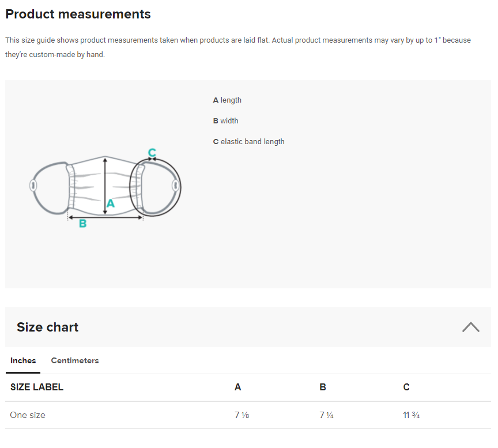This screenshot has height=448, width=498.
Task: Click the face mask diagram image
Action: (x=105, y=187)
